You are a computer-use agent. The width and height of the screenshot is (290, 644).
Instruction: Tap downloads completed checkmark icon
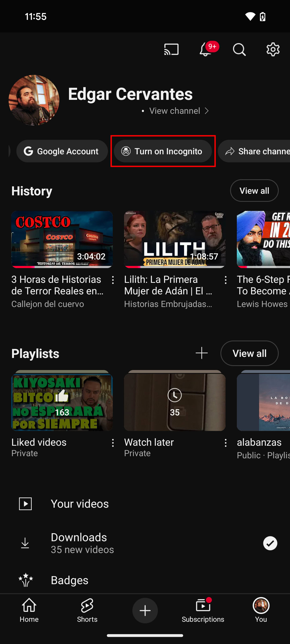click(x=270, y=543)
